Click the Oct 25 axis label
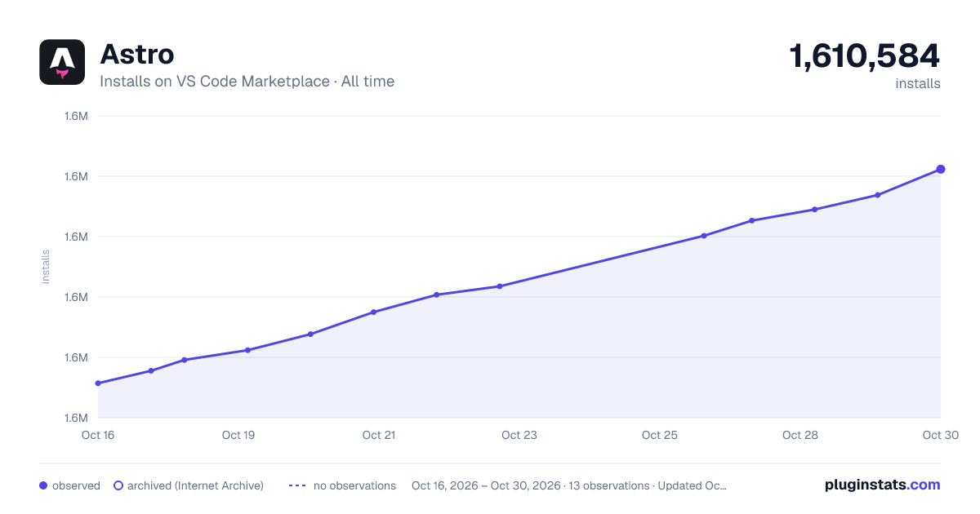980x514 pixels. click(x=660, y=435)
